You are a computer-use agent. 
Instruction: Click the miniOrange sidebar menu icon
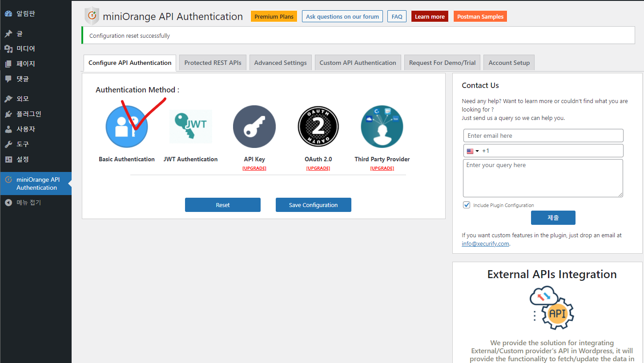8,180
